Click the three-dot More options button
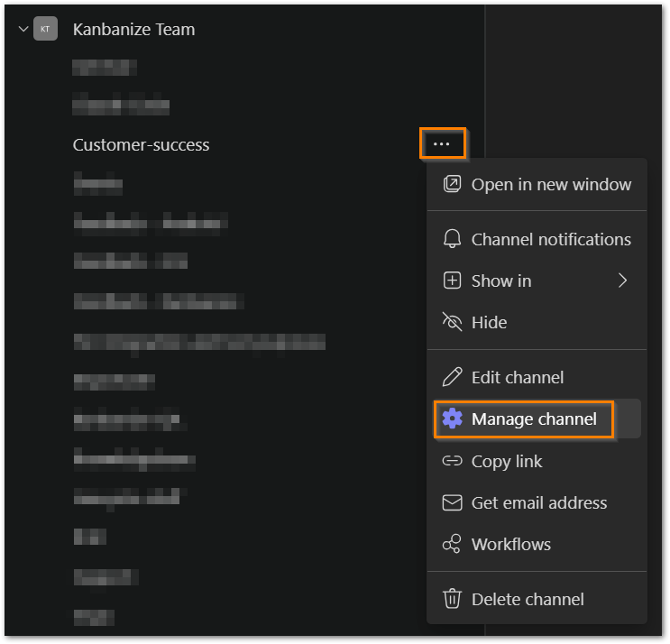This screenshot has width=670, height=644. [442, 144]
